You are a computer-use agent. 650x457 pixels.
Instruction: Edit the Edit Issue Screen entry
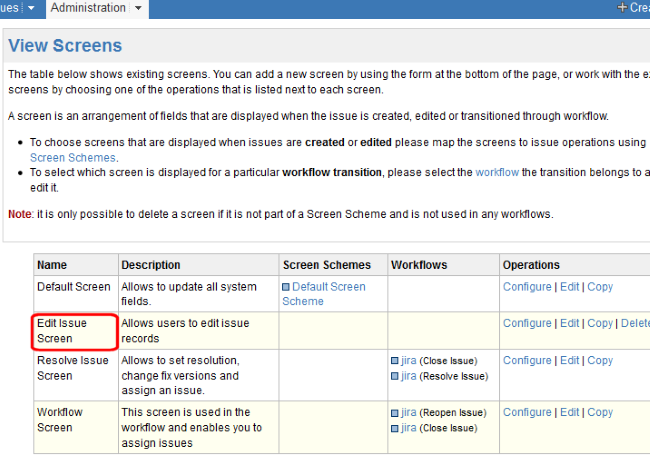569,323
